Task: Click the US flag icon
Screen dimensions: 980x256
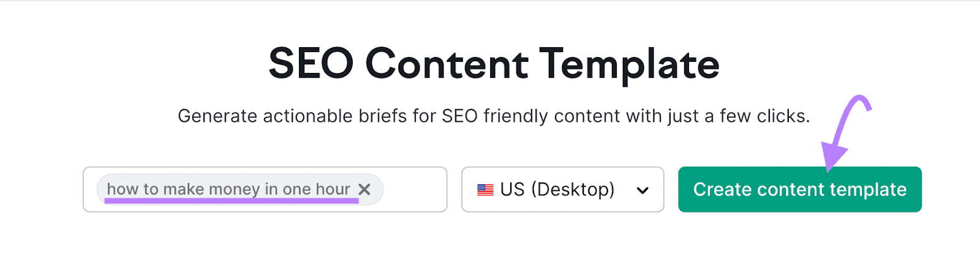Action: coord(485,190)
